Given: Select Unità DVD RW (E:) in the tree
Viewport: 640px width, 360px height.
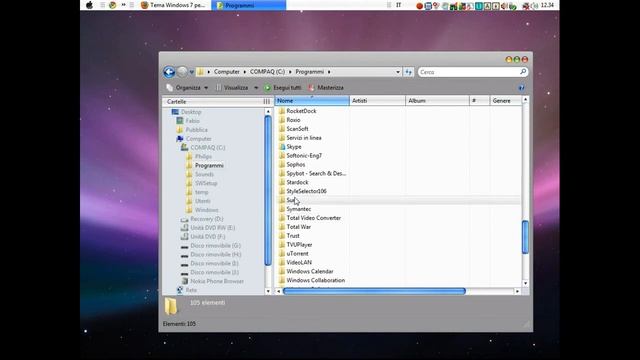Looking at the screenshot, I should (x=212, y=228).
